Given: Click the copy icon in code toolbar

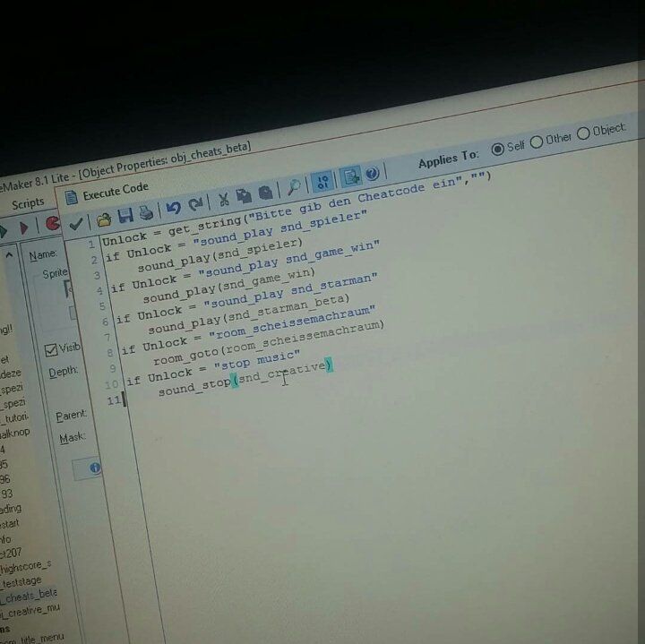Looking at the screenshot, I should (x=244, y=196).
